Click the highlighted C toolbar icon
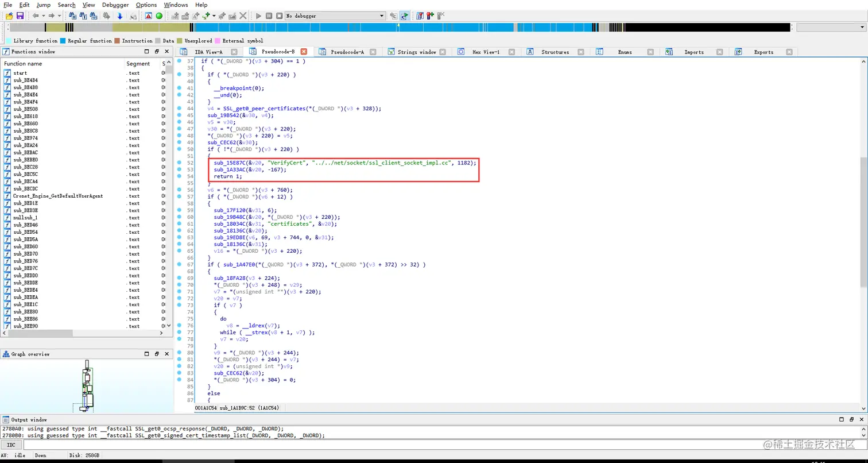868x463 pixels. 404,16
